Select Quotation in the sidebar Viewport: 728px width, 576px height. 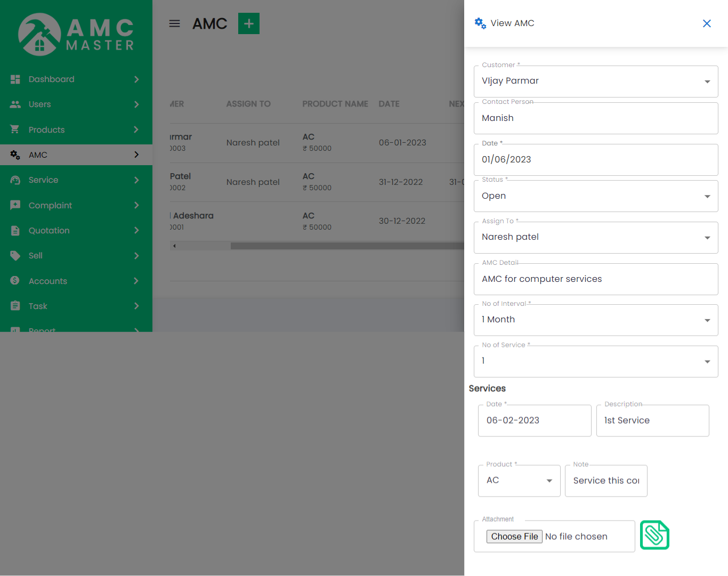click(x=49, y=231)
